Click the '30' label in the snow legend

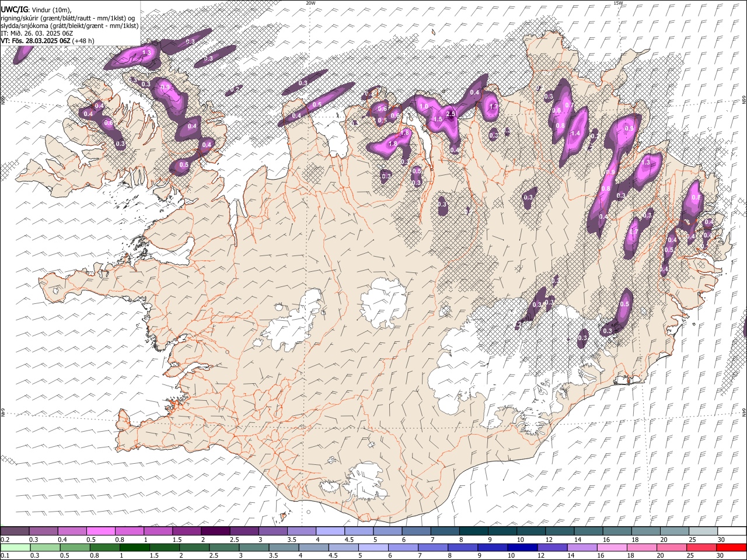point(720,540)
